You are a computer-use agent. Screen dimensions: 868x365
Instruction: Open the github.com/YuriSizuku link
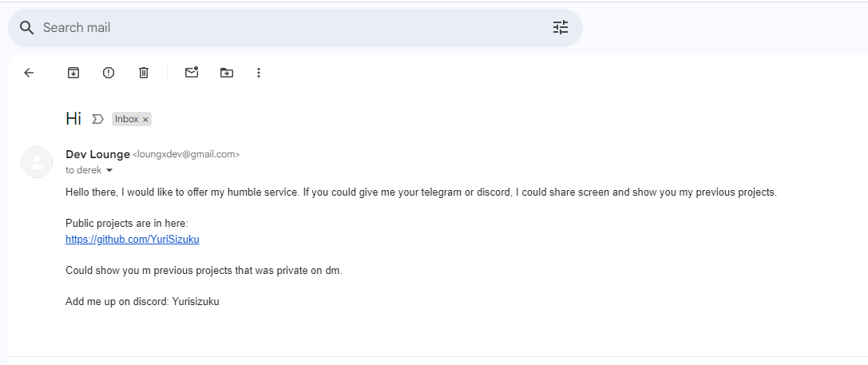pyautogui.click(x=133, y=240)
